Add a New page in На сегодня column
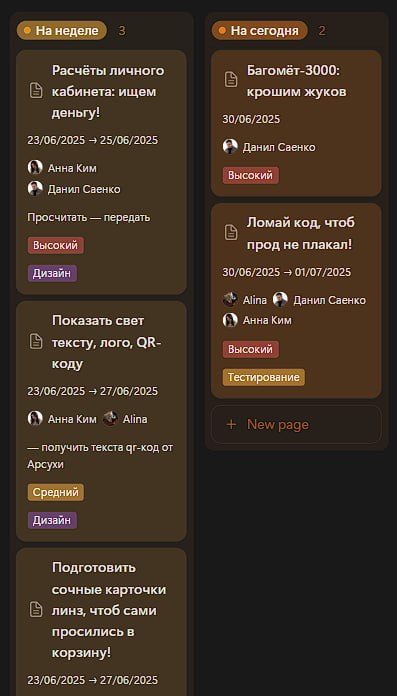Screen dimensions: 397x696 click(x=296, y=424)
